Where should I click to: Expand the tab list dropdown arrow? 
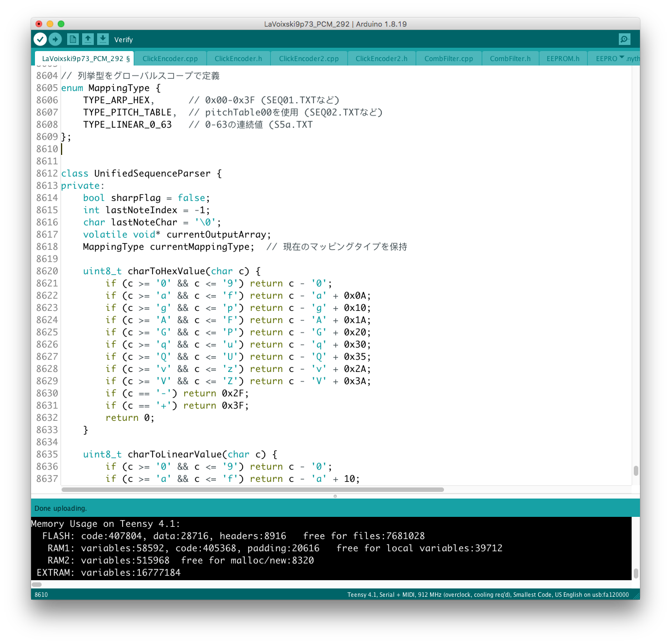pyautogui.click(x=622, y=58)
